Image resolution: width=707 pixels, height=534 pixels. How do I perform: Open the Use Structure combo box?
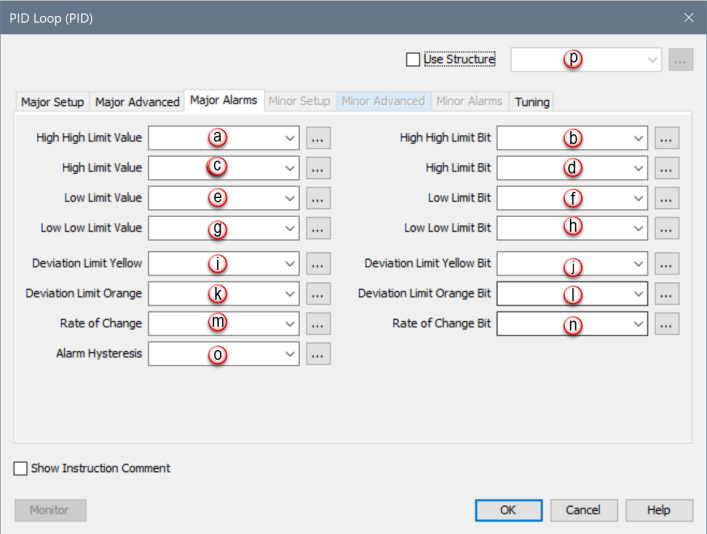point(652,60)
